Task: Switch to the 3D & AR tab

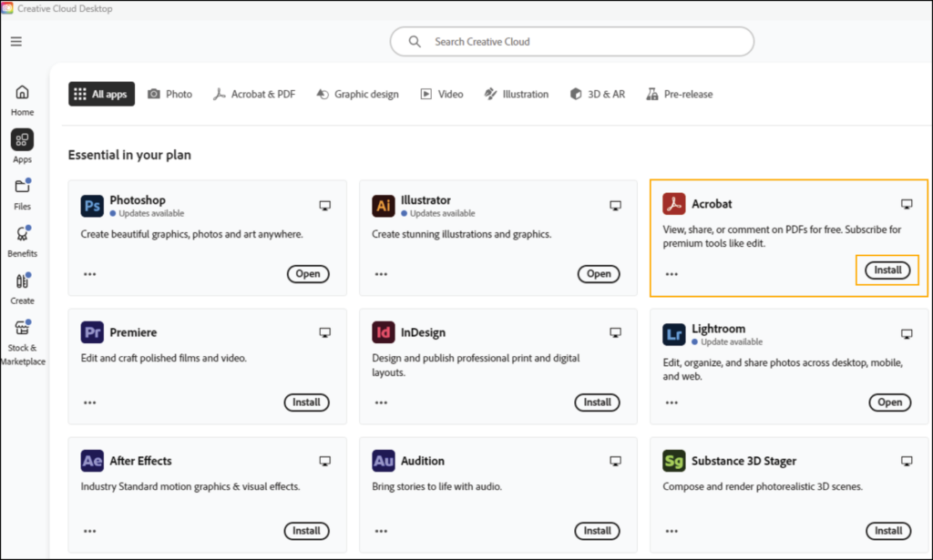Action: click(x=598, y=94)
